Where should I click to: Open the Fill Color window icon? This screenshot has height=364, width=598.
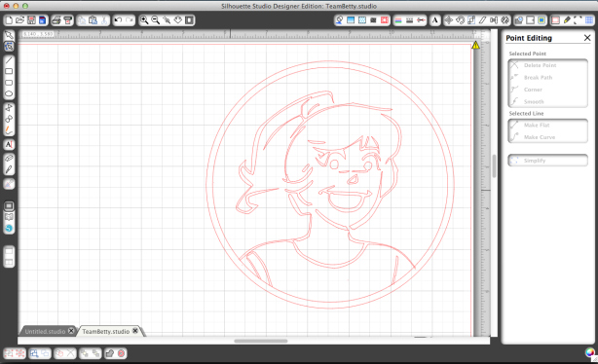click(339, 20)
